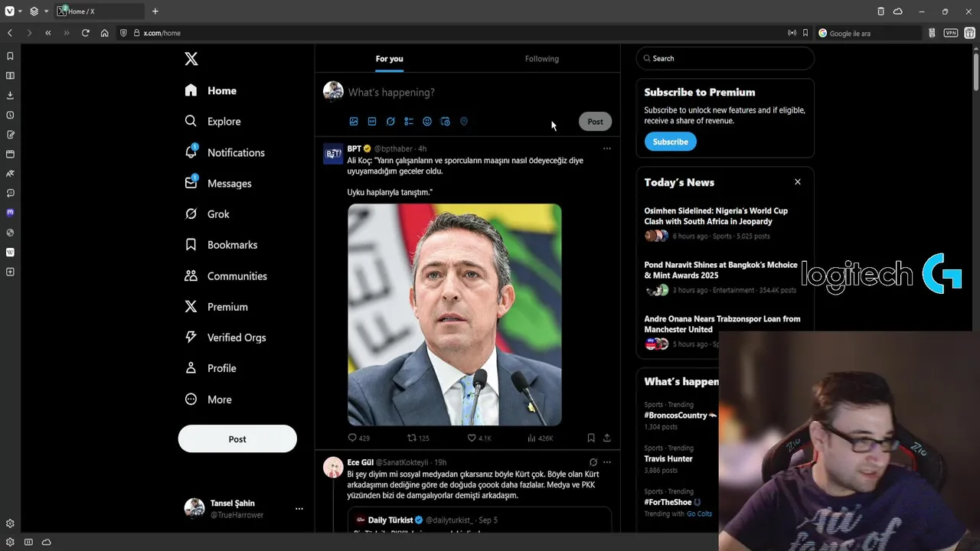Share the BPT post

[x=607, y=438]
